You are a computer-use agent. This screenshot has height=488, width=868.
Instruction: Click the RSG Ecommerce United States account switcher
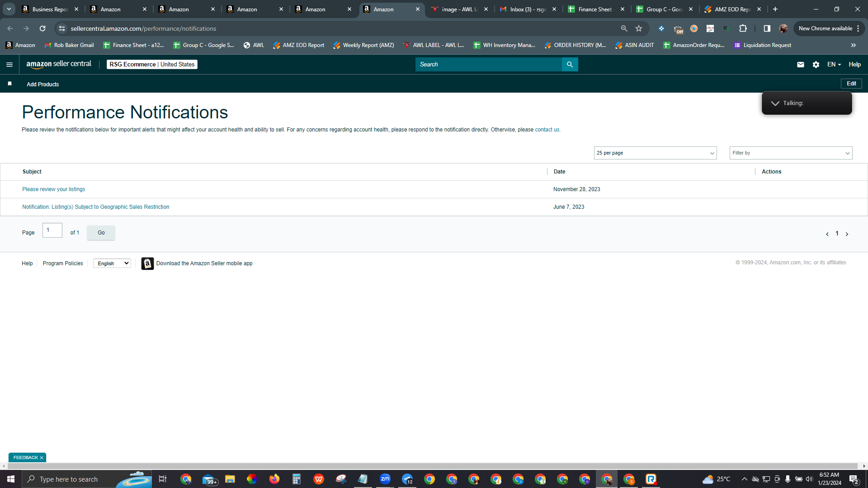(152, 65)
